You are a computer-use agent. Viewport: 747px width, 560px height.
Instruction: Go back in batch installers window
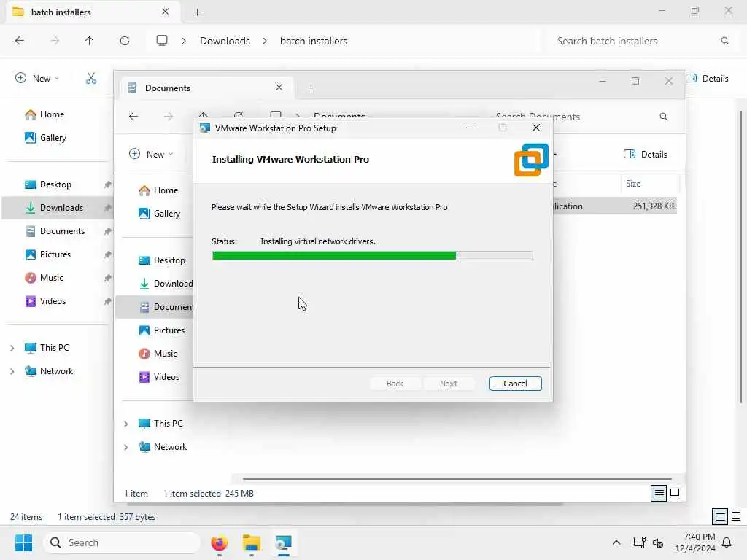(20, 41)
